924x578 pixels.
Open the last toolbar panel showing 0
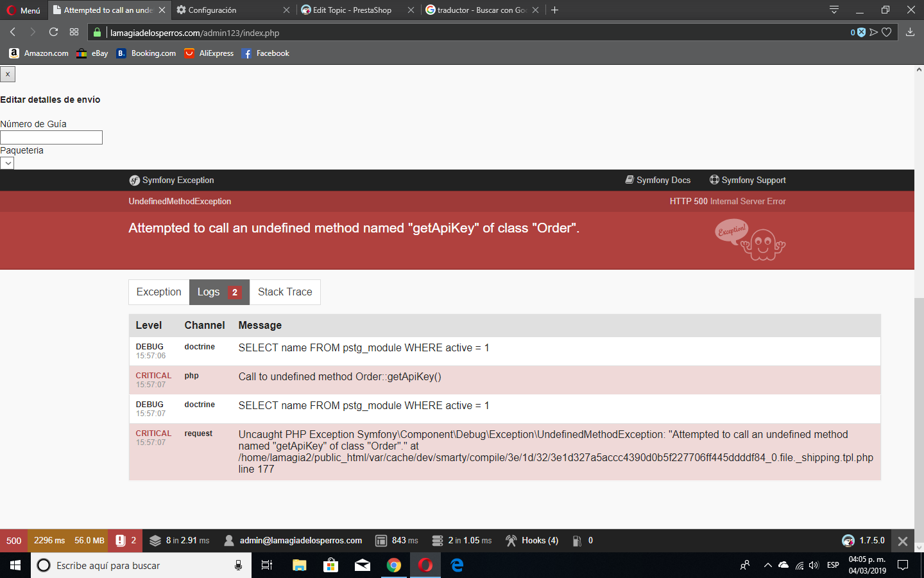[x=583, y=541]
